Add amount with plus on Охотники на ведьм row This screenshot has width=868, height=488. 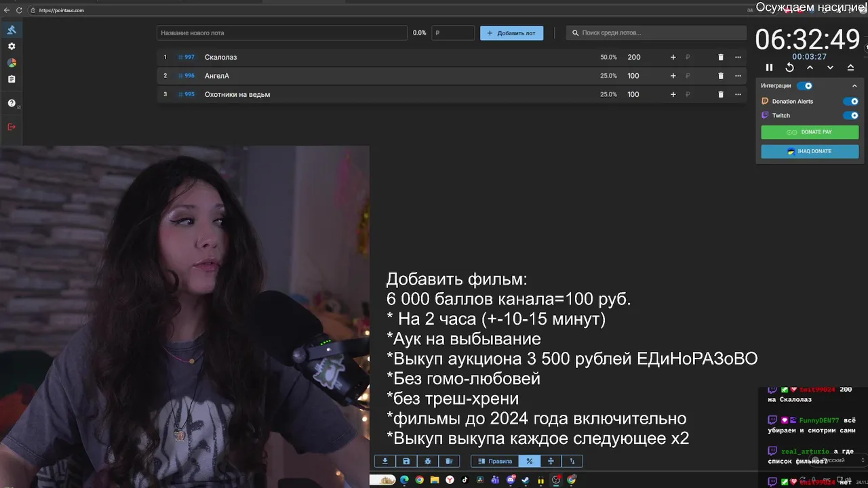(673, 94)
